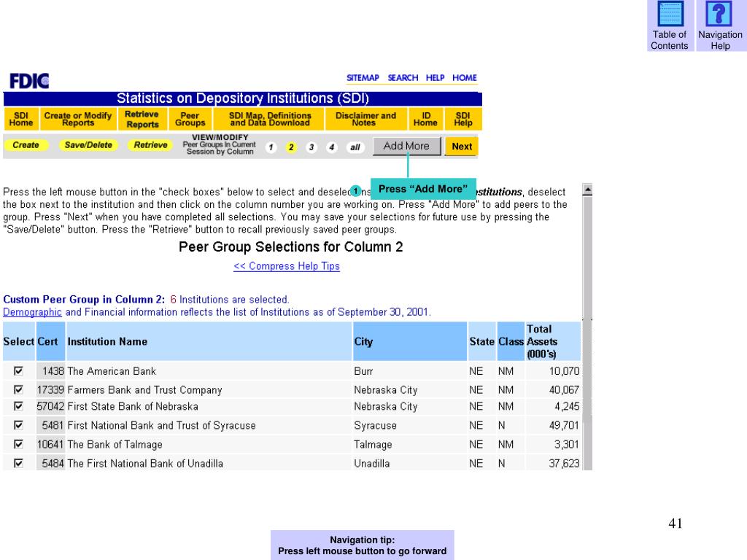The width and height of the screenshot is (747, 560).
Task: Click the yellow Retrieve pill button
Action: 150,145
